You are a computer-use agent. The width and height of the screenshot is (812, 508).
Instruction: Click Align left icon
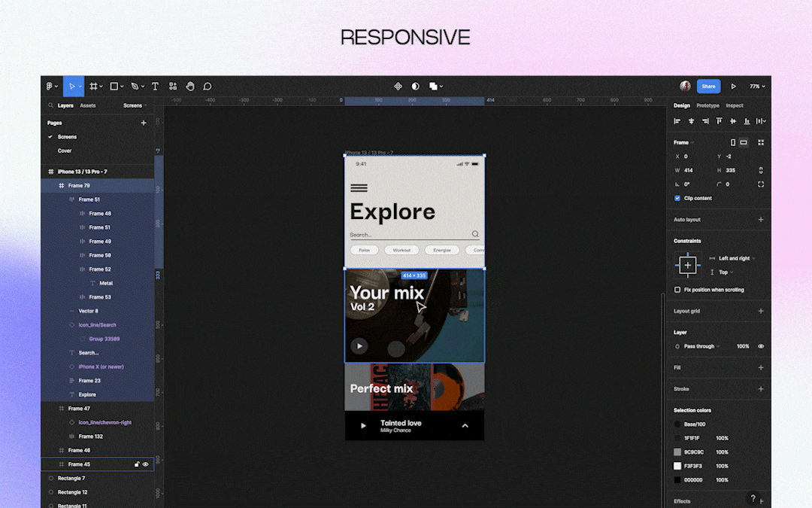tap(677, 121)
